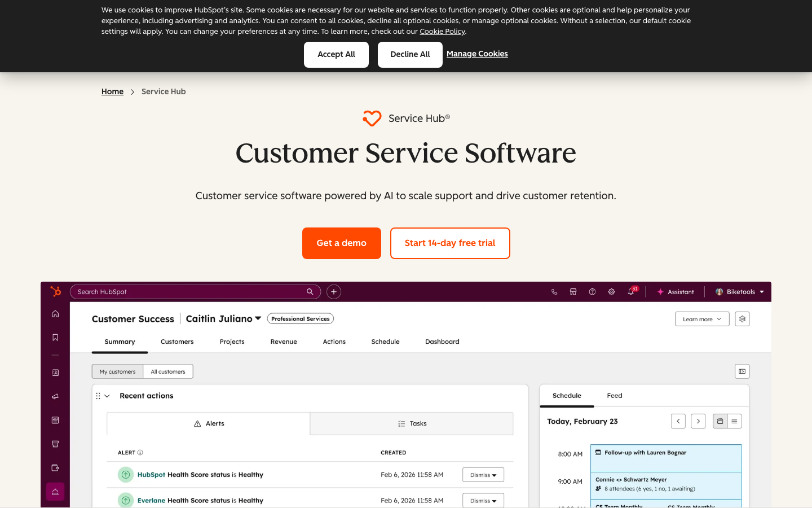Select the Schedule tab in right panel
The height and width of the screenshot is (508, 812).
tap(567, 396)
